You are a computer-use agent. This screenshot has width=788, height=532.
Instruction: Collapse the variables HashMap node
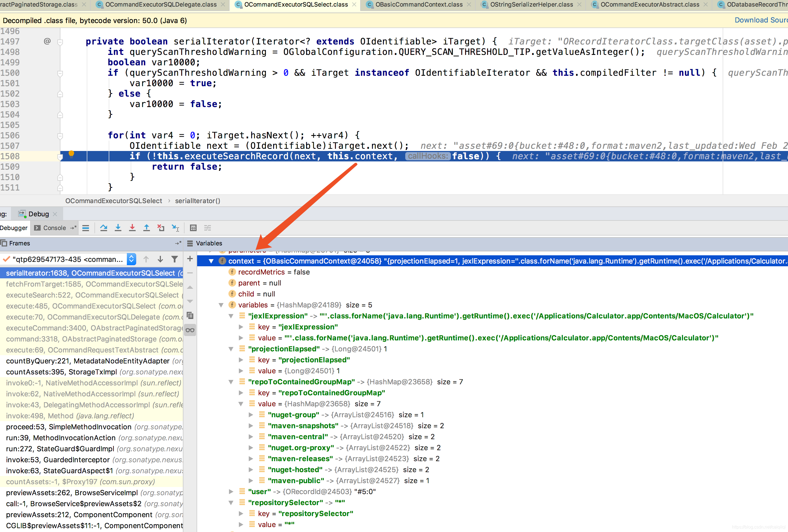pos(221,305)
